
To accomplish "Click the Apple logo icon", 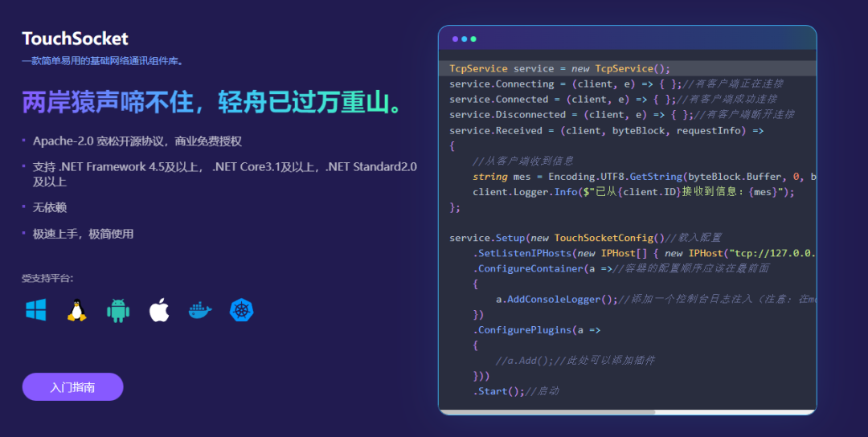I will tap(159, 310).
